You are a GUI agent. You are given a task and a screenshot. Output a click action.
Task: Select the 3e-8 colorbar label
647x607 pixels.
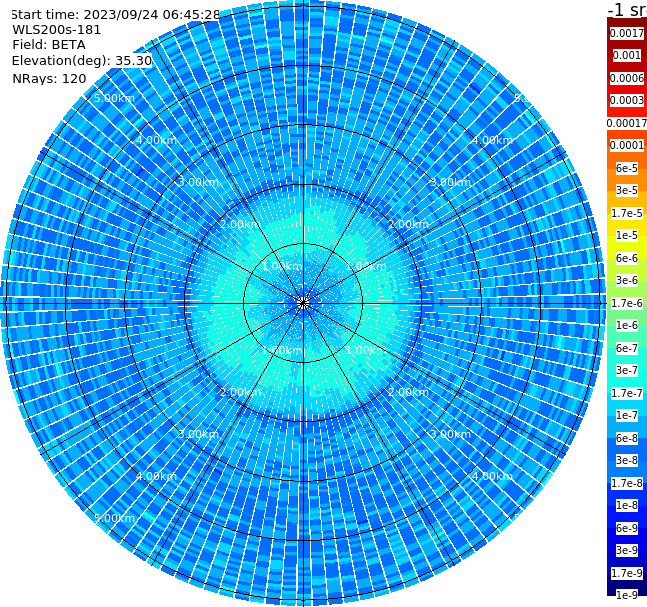click(627, 460)
